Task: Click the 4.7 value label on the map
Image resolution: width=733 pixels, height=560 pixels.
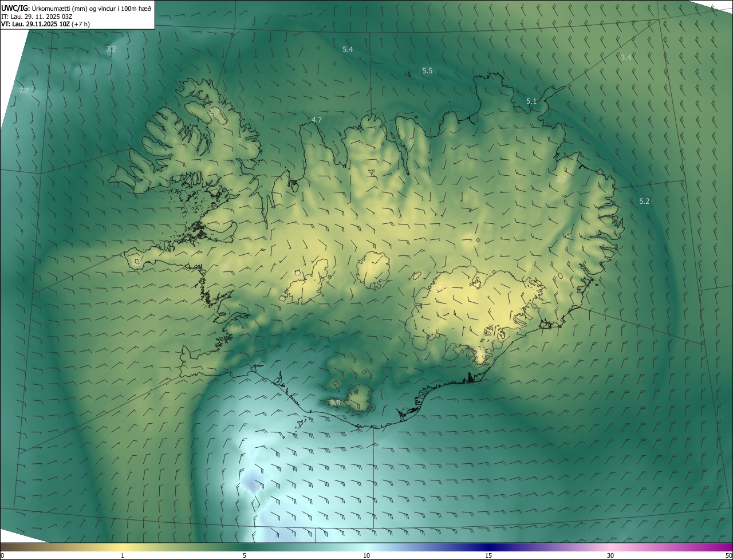Action: click(317, 120)
